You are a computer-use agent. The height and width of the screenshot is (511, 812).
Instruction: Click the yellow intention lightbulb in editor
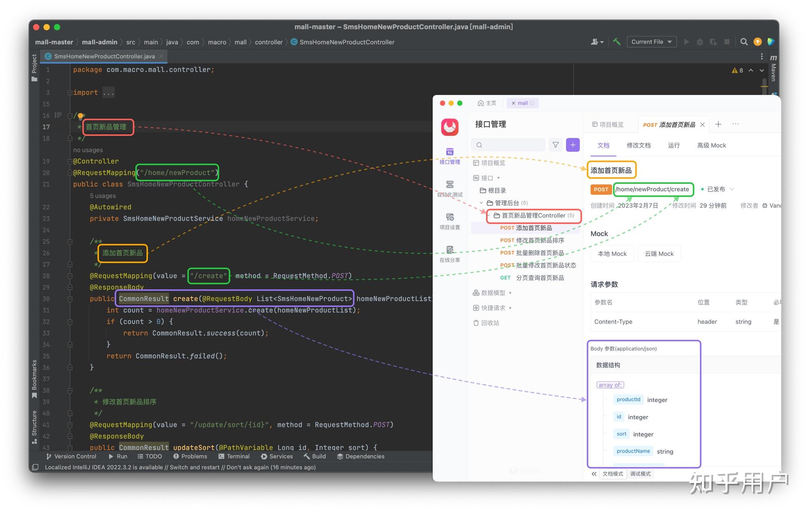(80, 116)
